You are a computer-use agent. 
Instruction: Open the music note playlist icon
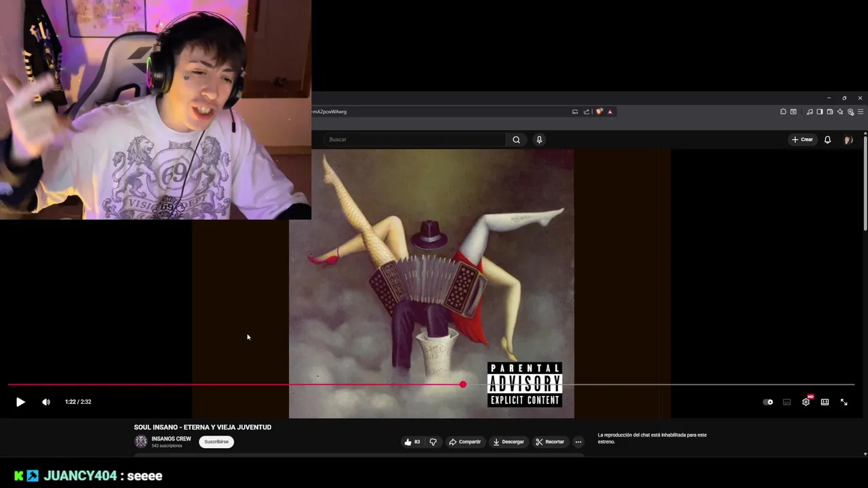[x=810, y=112]
